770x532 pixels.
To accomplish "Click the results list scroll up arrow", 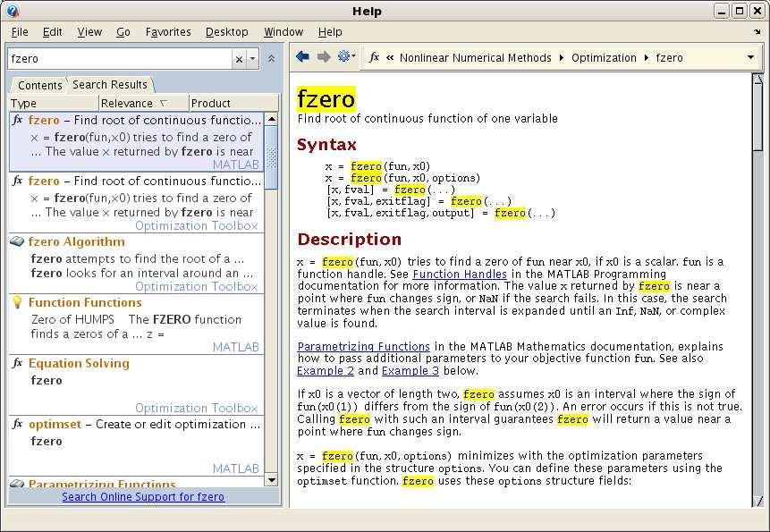I will [x=271, y=119].
